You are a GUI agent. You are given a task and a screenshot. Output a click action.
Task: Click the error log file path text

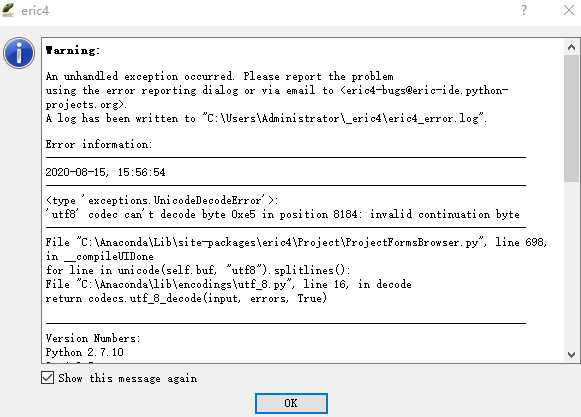click(344, 118)
